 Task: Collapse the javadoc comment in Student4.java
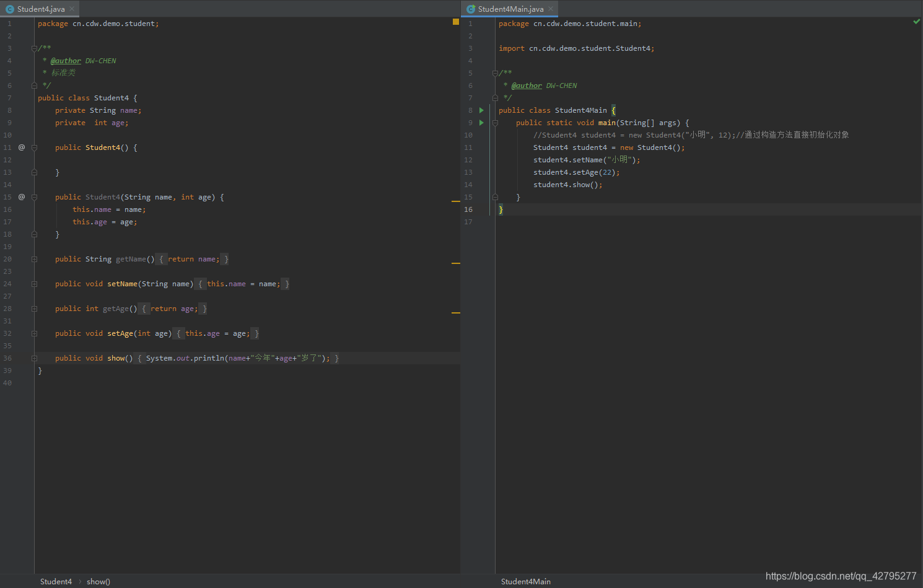pyautogui.click(x=34, y=48)
